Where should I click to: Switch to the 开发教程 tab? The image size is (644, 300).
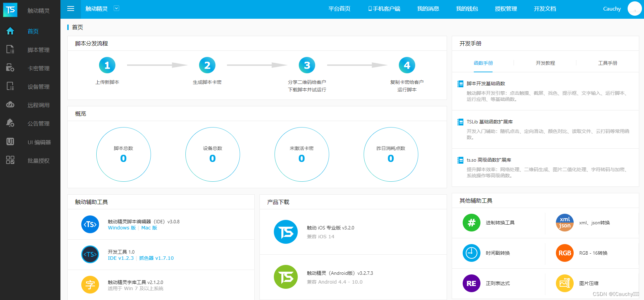coord(545,63)
